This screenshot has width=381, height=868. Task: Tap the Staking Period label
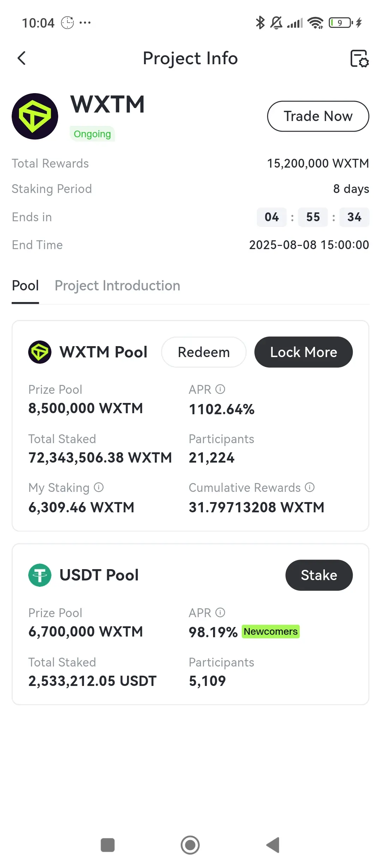pos(52,189)
